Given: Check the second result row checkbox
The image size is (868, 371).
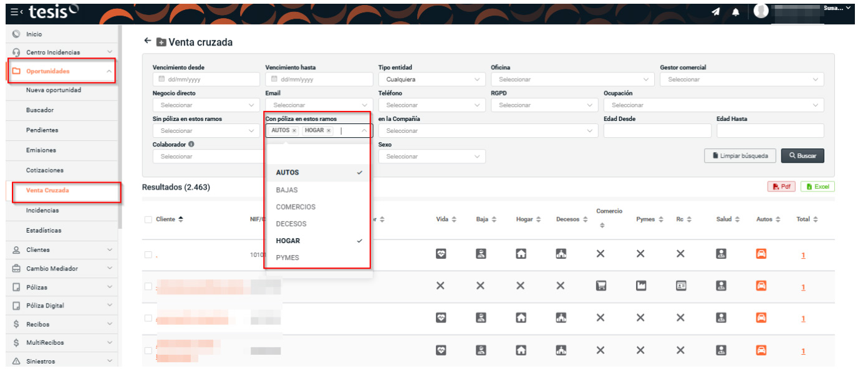Looking at the screenshot, I should [x=148, y=286].
